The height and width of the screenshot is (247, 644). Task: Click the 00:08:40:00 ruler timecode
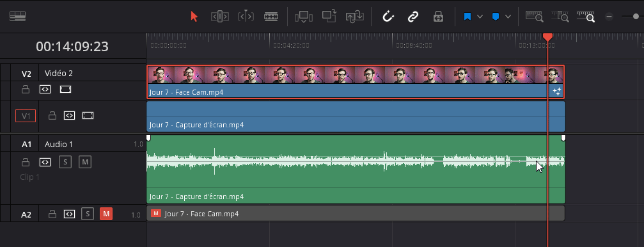tap(414, 45)
